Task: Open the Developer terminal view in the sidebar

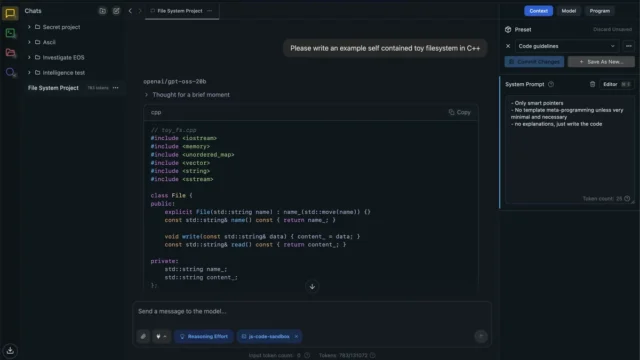Action: (10, 33)
